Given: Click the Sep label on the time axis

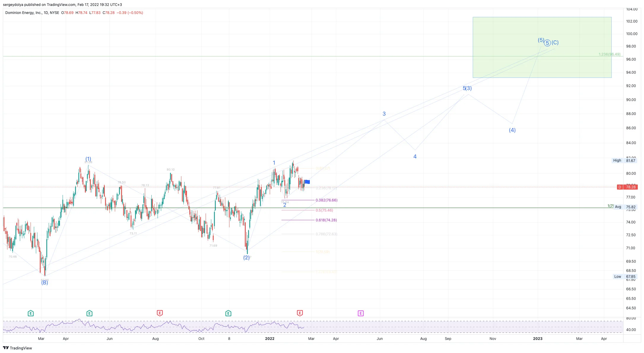Looking at the screenshot, I should 448,339.
